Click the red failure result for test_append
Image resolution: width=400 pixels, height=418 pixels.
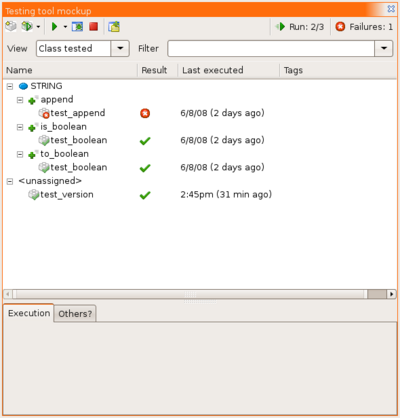pos(145,113)
